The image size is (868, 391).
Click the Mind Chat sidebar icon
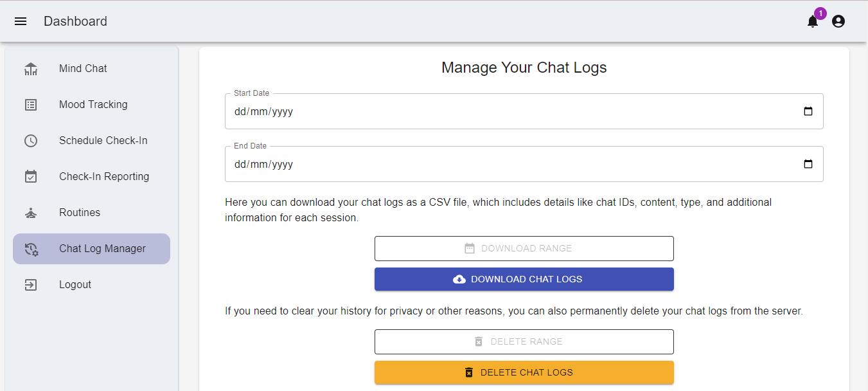(31, 69)
